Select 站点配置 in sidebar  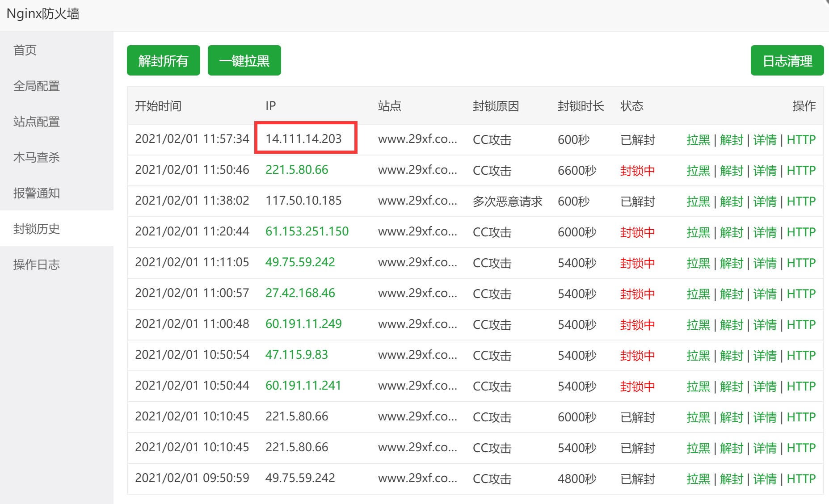pyautogui.click(x=37, y=122)
